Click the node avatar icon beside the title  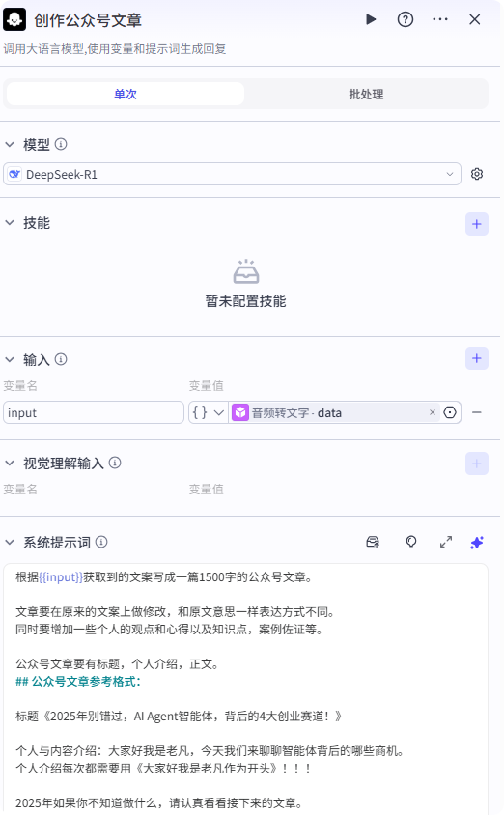(14, 19)
